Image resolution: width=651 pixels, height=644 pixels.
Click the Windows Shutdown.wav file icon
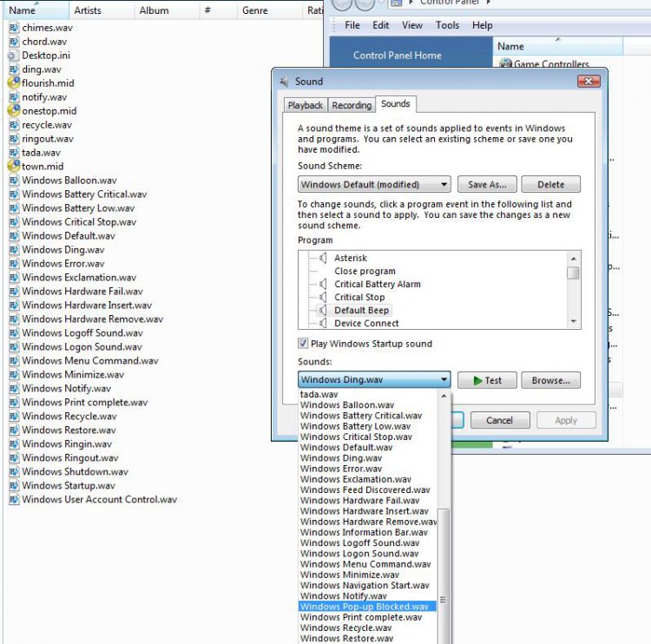(14, 471)
